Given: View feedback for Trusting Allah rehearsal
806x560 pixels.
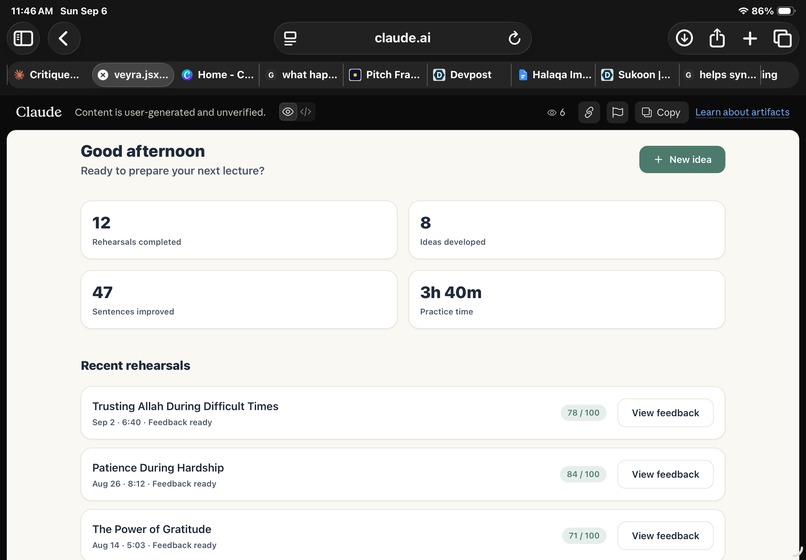Looking at the screenshot, I should (665, 413).
